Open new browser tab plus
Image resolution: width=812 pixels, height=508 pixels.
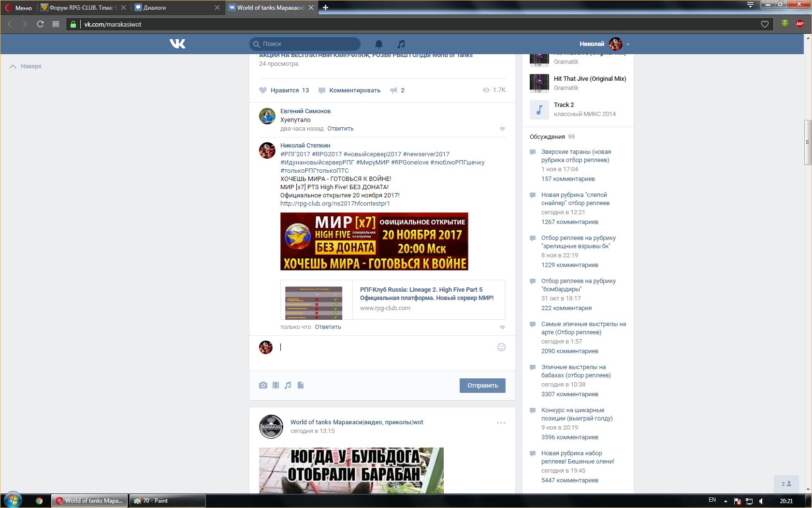pyautogui.click(x=325, y=7)
